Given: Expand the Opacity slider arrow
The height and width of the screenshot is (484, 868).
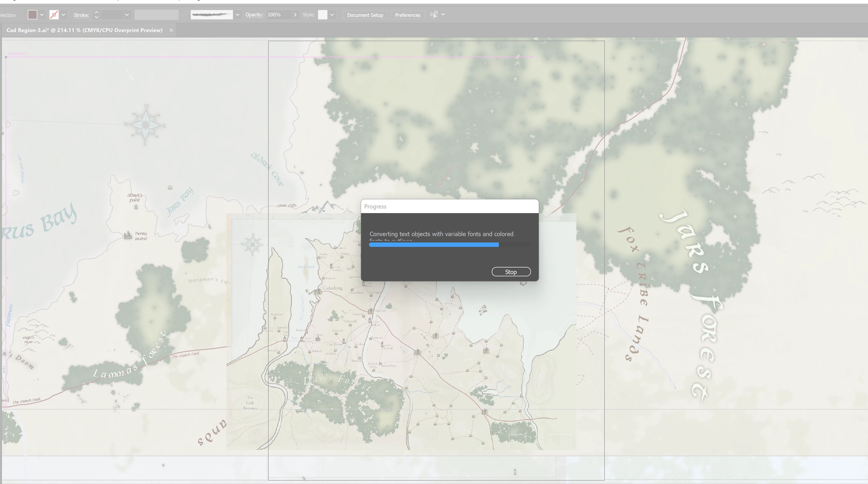Looking at the screenshot, I should (x=295, y=15).
